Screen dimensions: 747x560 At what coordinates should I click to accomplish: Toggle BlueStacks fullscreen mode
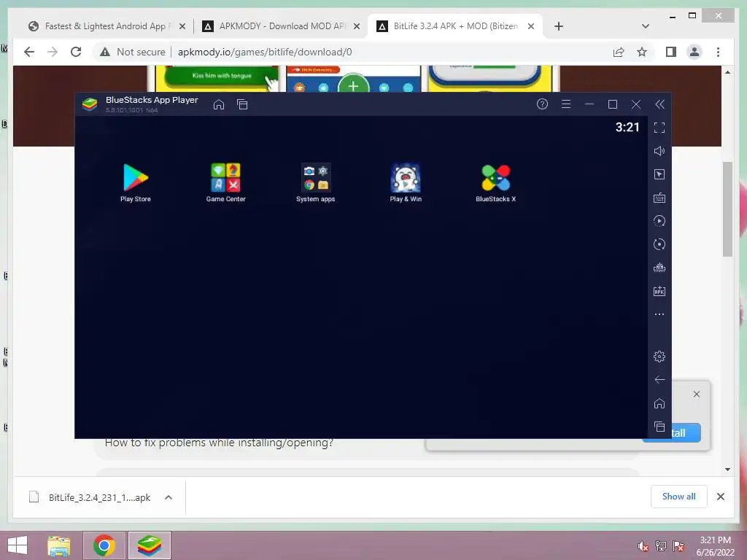[x=659, y=128]
